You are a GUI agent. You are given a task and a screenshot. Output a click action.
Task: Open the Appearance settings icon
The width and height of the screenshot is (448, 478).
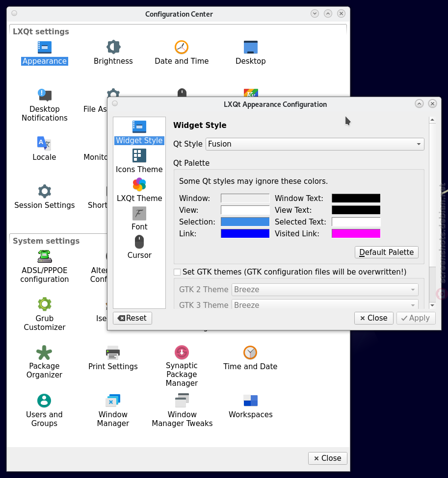(45, 47)
